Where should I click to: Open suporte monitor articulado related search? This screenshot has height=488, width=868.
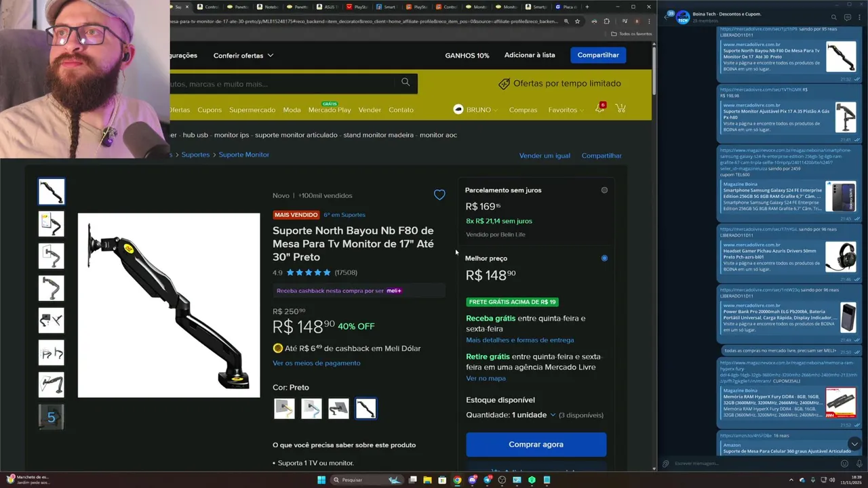296,135
